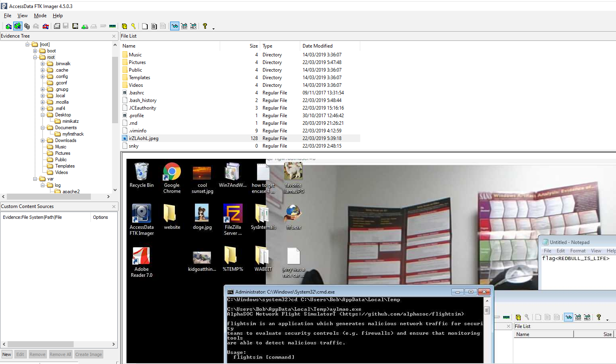Open help with the question mark icon
This screenshot has width=616, height=364.
tap(205, 26)
